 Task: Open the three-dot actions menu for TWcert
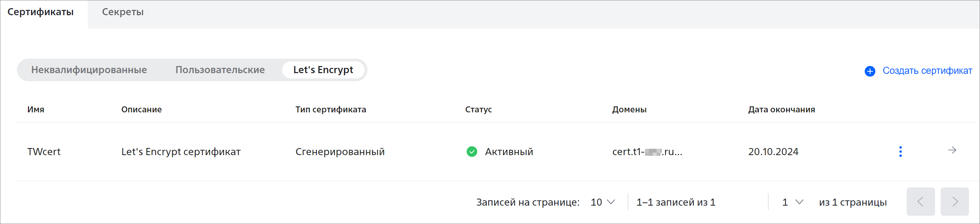pyautogui.click(x=900, y=152)
